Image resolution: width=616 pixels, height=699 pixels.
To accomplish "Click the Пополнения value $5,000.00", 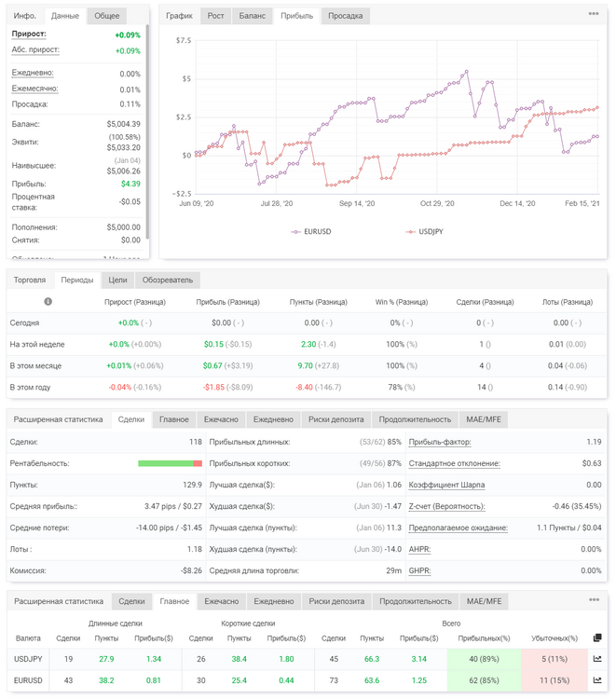I will coord(123,226).
